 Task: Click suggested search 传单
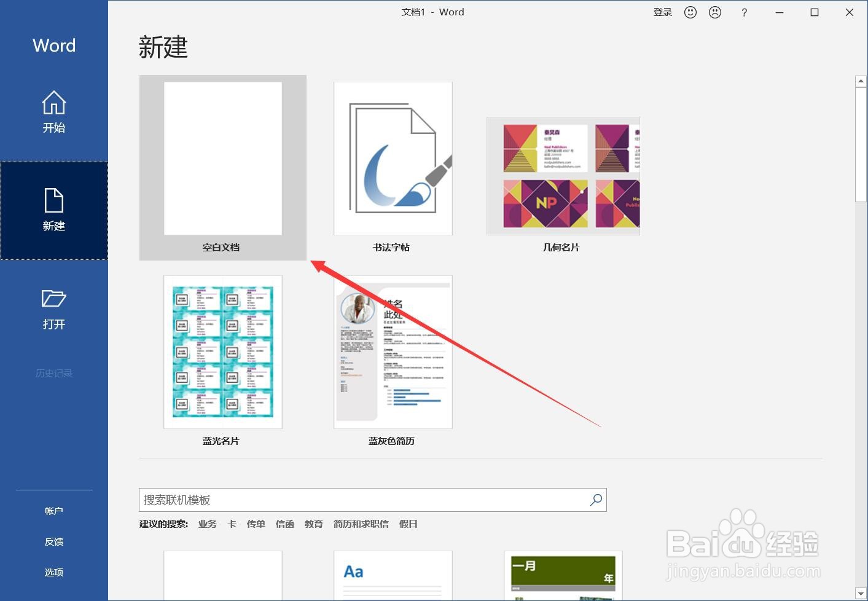click(x=256, y=524)
